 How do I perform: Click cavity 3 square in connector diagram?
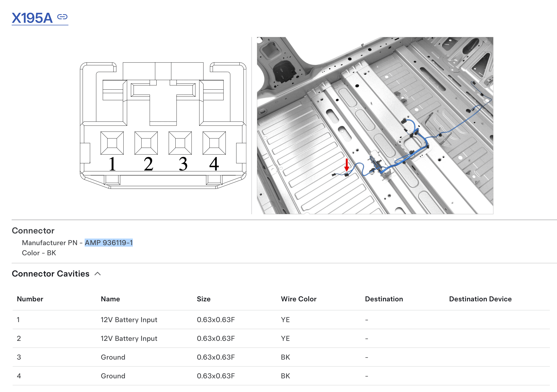coord(180,143)
